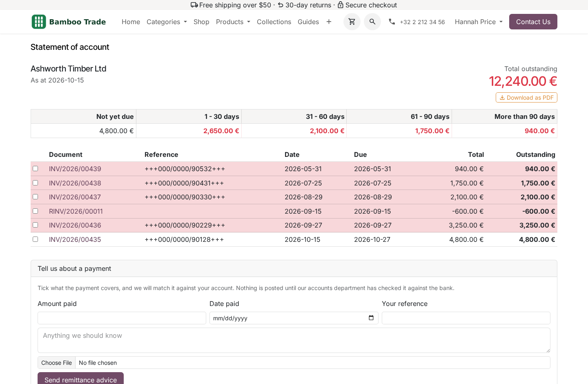Viewport: 588px width, 384px height.
Task: Click the Choose File button
Action: pos(56,363)
